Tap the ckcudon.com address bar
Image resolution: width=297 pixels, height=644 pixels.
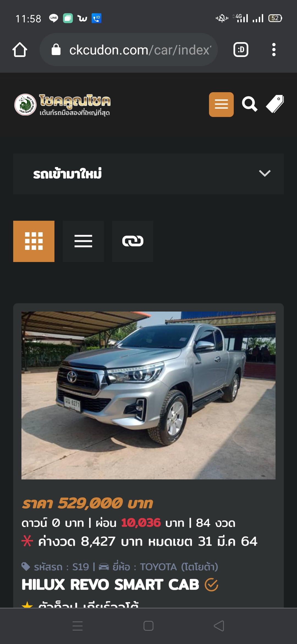[129, 50]
